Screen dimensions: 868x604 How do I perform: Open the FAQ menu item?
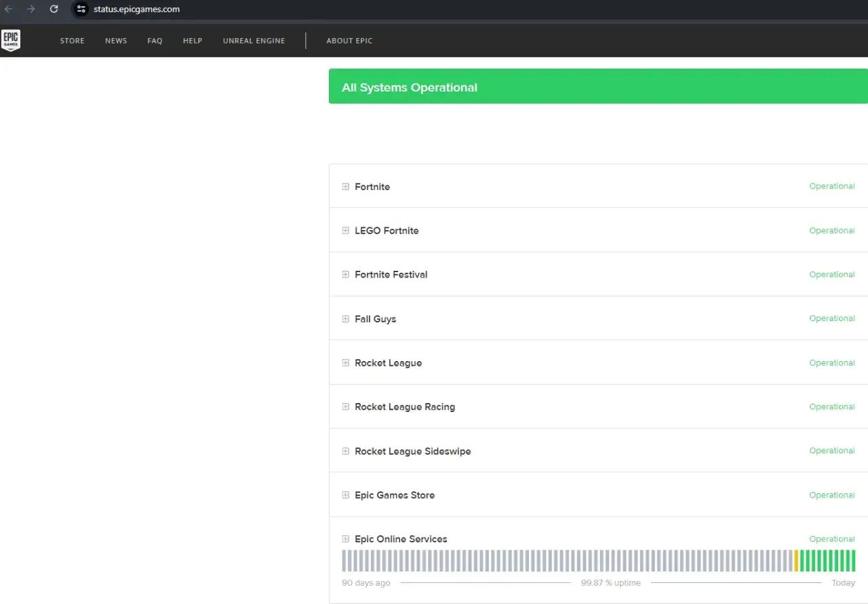pyautogui.click(x=155, y=41)
